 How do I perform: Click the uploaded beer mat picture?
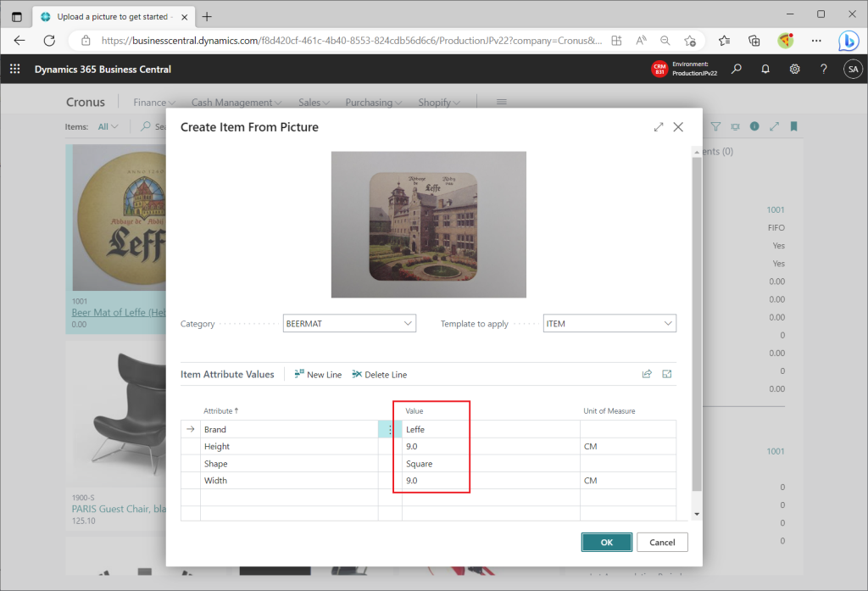tap(428, 225)
